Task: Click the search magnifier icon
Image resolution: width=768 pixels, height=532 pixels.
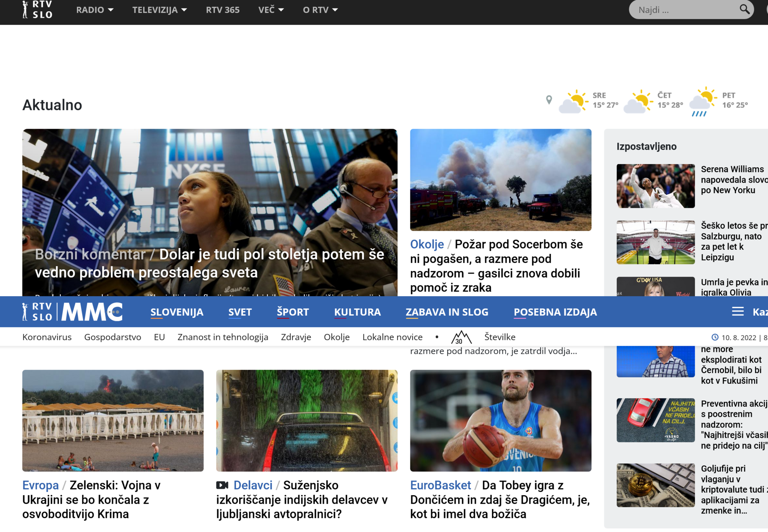Action: (x=744, y=9)
